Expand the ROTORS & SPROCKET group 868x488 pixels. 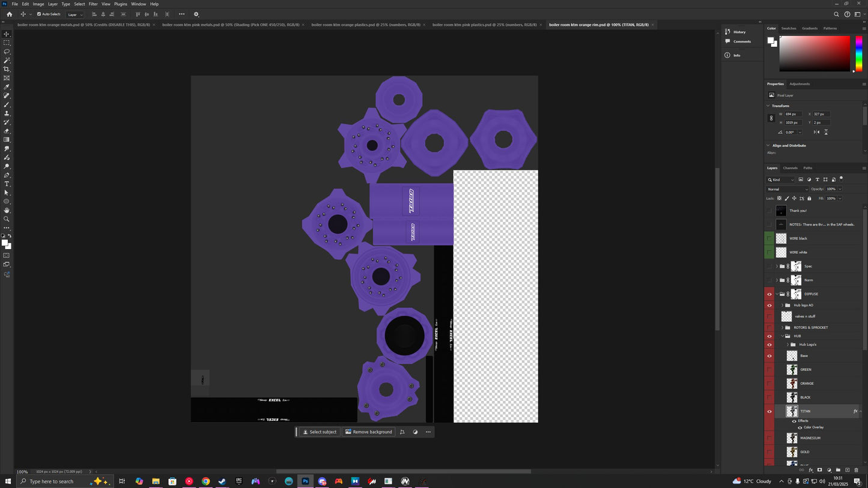point(782,328)
